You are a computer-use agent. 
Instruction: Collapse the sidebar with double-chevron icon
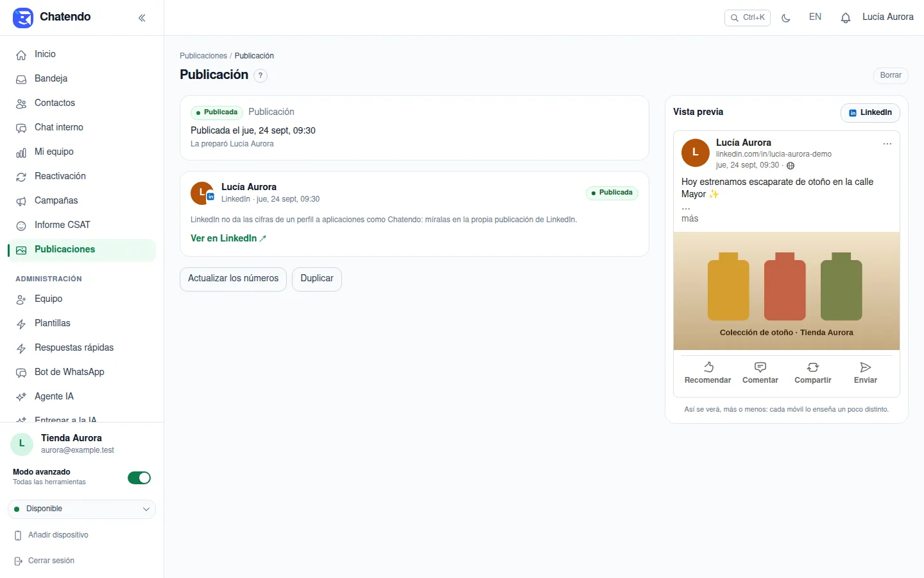tap(142, 18)
